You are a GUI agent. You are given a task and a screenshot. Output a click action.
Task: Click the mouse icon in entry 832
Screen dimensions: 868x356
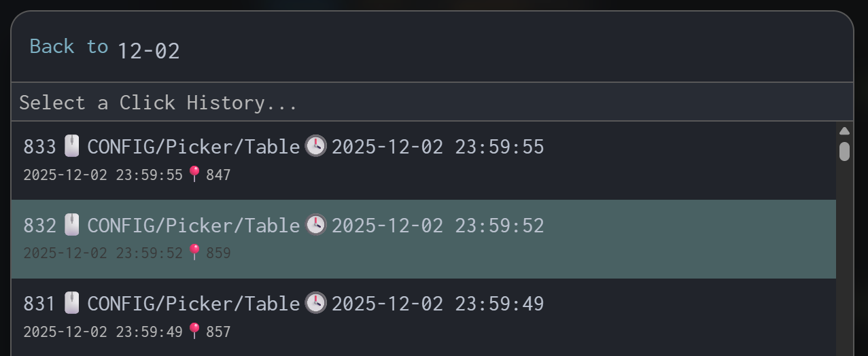click(x=71, y=225)
